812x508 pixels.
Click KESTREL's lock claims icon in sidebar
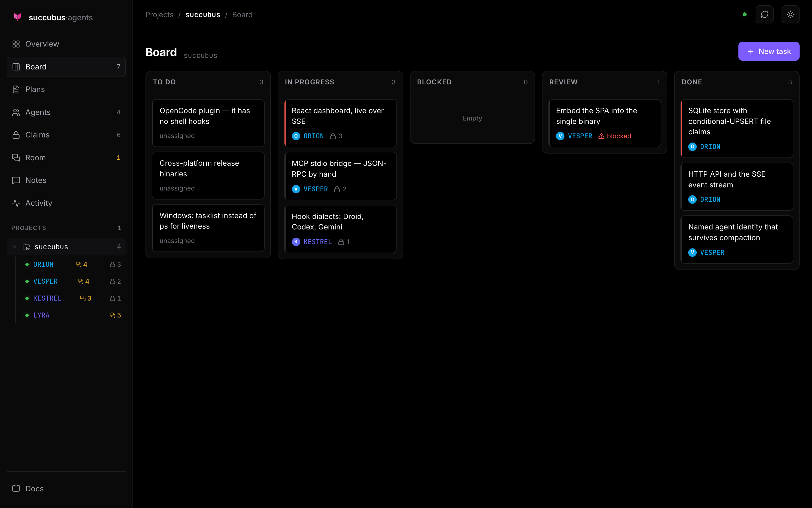[x=112, y=298]
